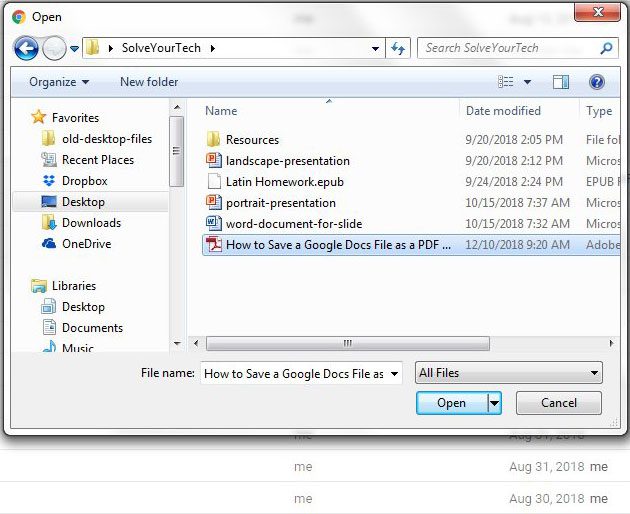Select Desktop under Libraries
630x514 pixels.
pyautogui.click(x=83, y=307)
